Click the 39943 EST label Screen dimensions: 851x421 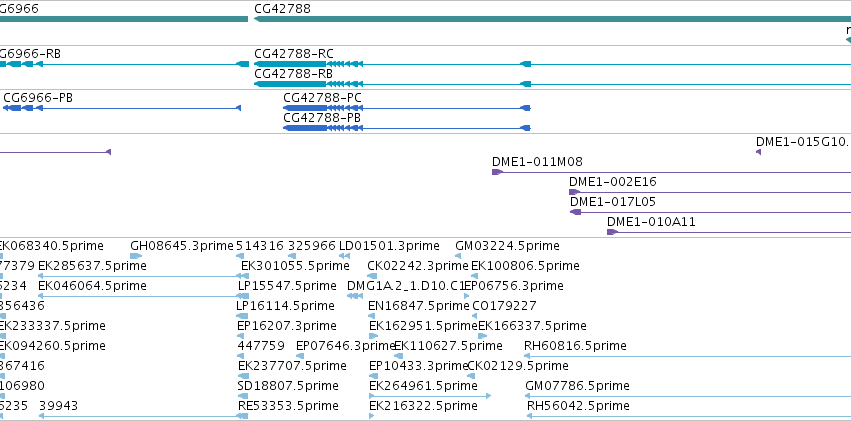click(59, 406)
